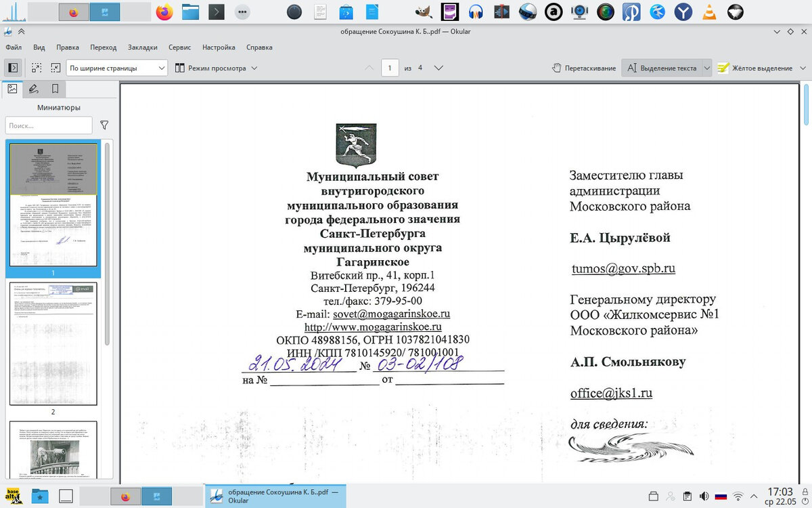The image size is (812, 508).
Task: Click the document vertical scrollbar handle
Action: pos(807,105)
